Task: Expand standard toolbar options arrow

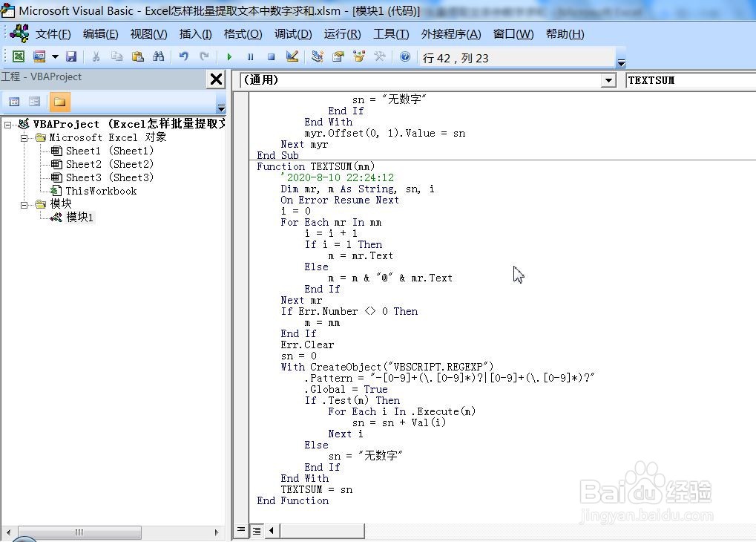Action: coord(621,63)
